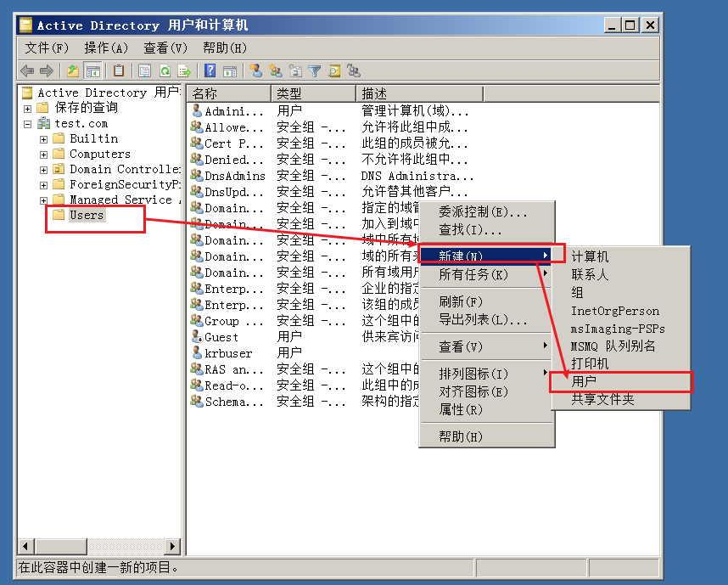Choose msImaging-PSPs in the submenu
Viewport: 728px width, 585px height.
(x=621, y=328)
